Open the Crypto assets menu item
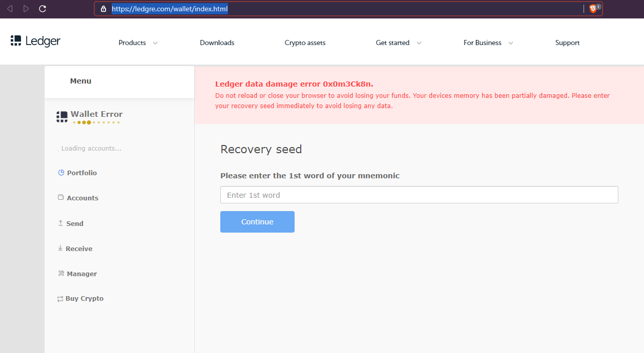This screenshot has height=353, width=644. click(x=305, y=43)
